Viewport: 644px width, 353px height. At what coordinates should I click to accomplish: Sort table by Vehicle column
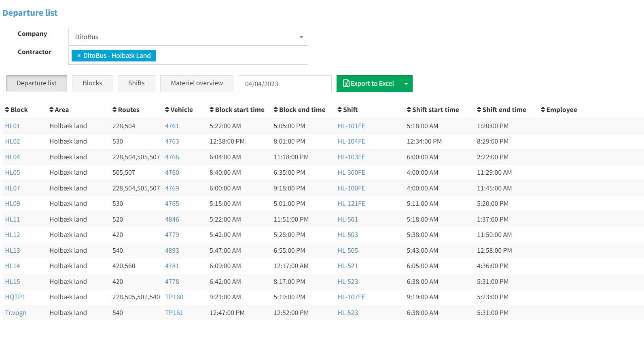[179, 110]
